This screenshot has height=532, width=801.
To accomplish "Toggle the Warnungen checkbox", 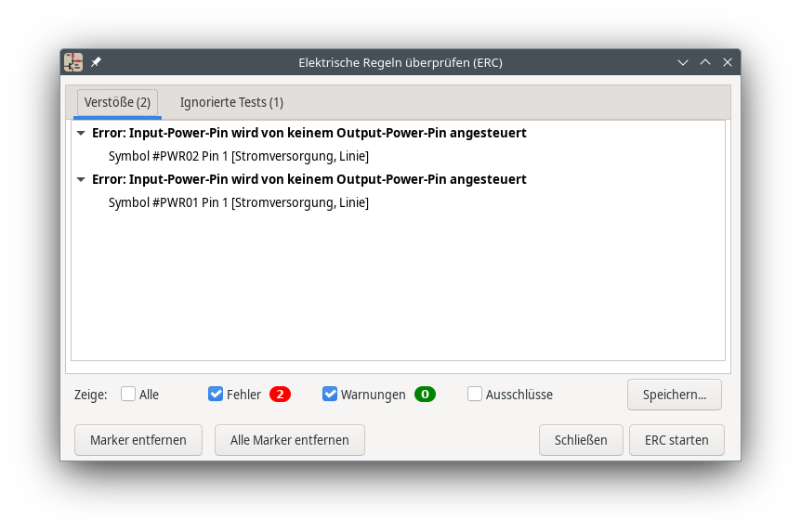I will click(330, 394).
